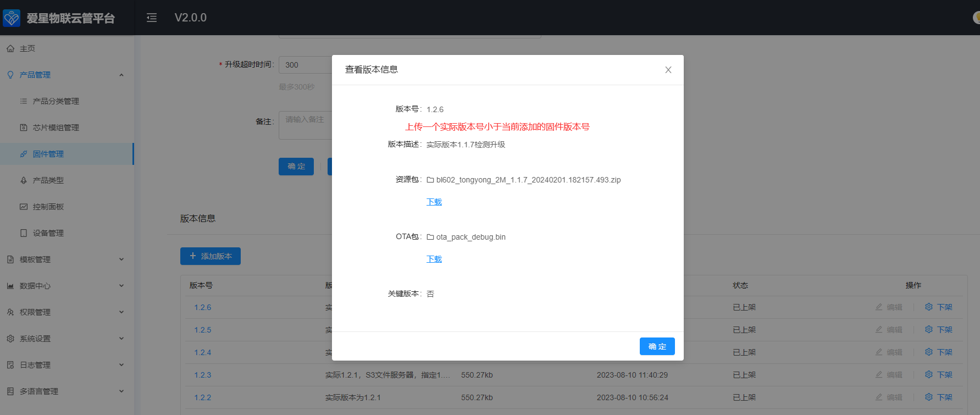Open version 1.2.2 link in table
The image size is (980, 415).
click(203, 397)
